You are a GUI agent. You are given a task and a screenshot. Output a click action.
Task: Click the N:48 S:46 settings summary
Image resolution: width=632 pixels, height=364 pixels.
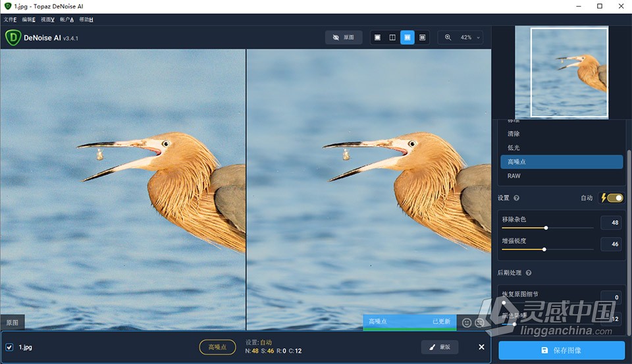click(273, 351)
